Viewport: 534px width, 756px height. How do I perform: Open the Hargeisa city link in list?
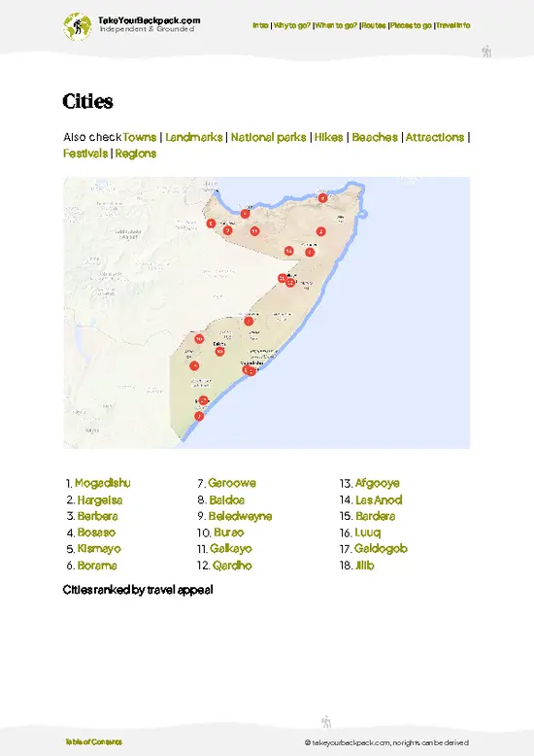[100, 500]
